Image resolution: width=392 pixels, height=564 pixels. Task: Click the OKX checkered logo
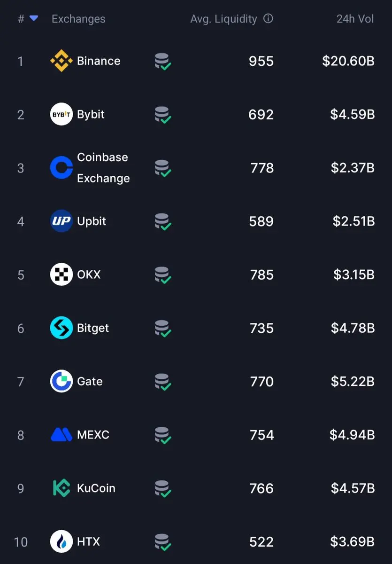[61, 274]
